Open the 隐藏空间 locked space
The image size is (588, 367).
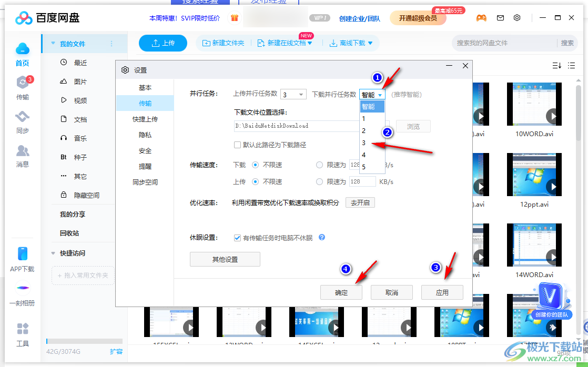(79, 195)
